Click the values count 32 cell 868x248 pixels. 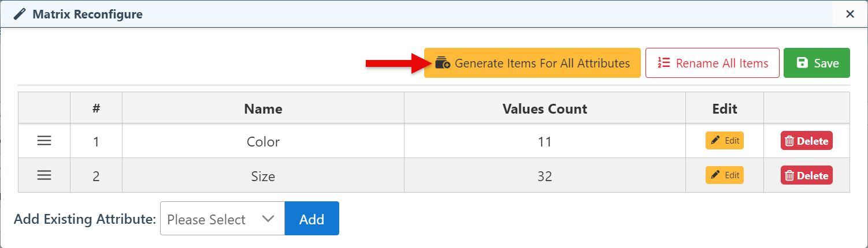[544, 176]
